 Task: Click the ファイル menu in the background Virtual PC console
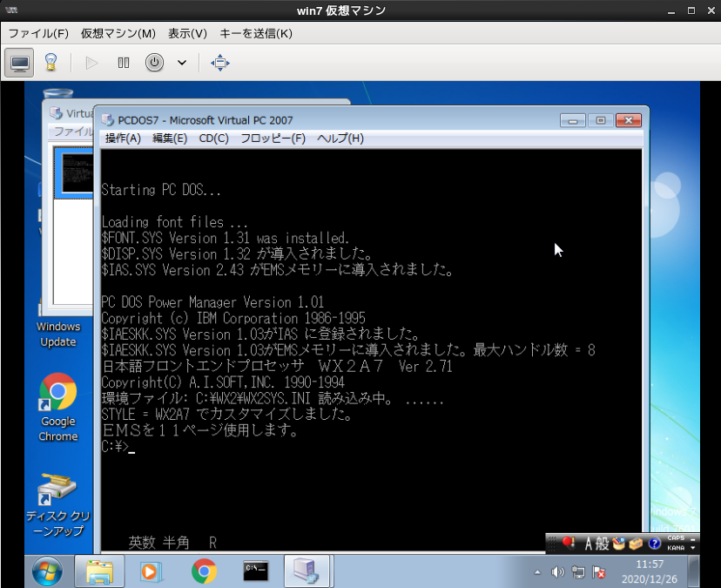pos(73,132)
